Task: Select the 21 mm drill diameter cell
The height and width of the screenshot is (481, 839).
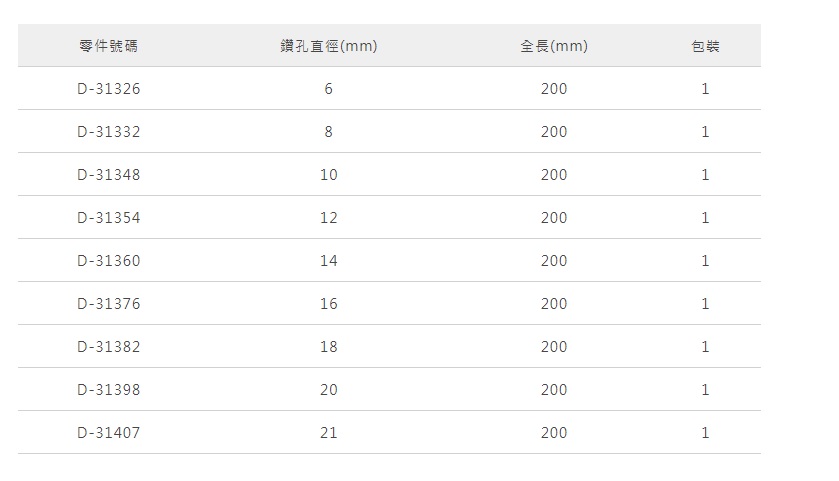Action: pos(328,433)
